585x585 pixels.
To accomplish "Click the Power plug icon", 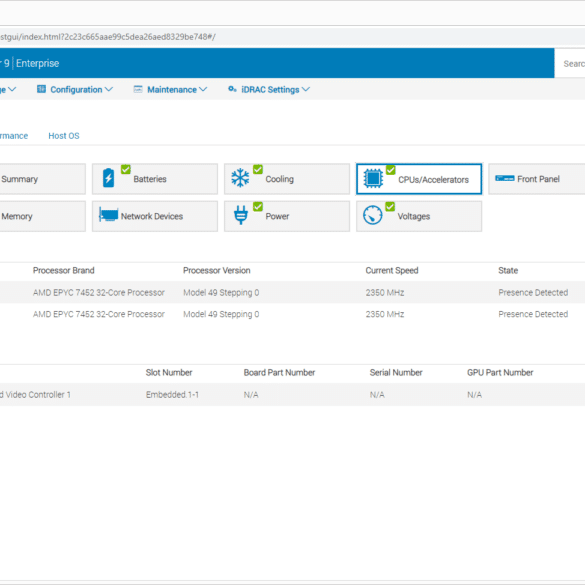I will point(241,215).
